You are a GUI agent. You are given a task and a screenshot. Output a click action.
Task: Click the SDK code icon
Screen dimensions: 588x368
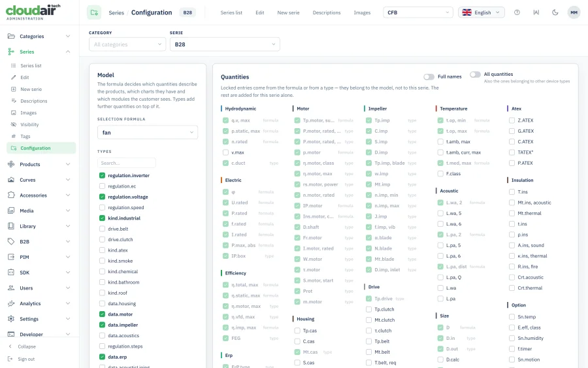coord(11,273)
